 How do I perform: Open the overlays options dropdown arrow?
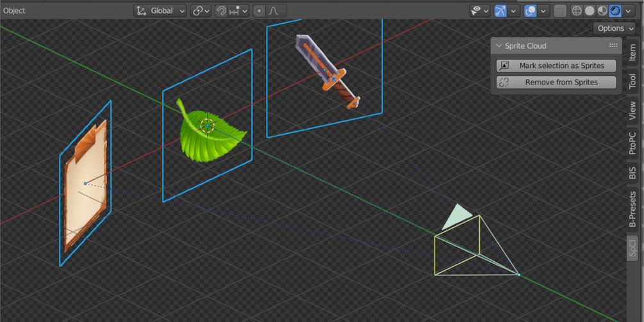544,11
